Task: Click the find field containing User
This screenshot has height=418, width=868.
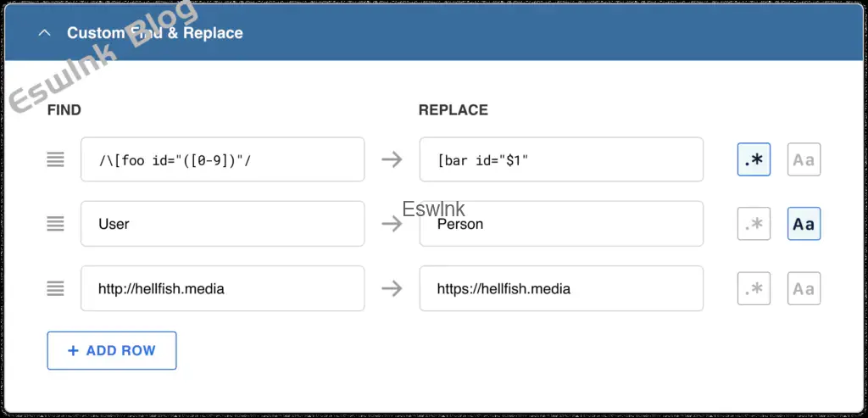Action: [222, 224]
